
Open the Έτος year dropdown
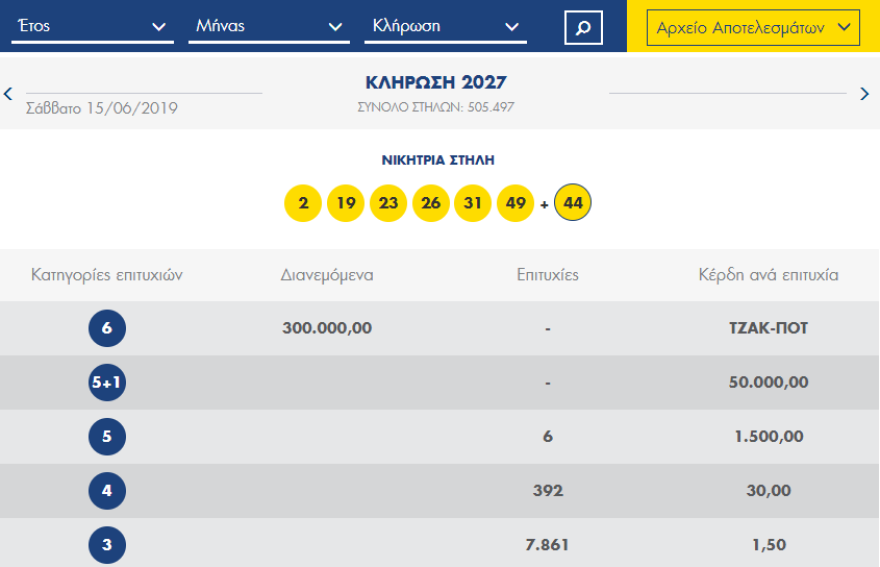[90, 27]
